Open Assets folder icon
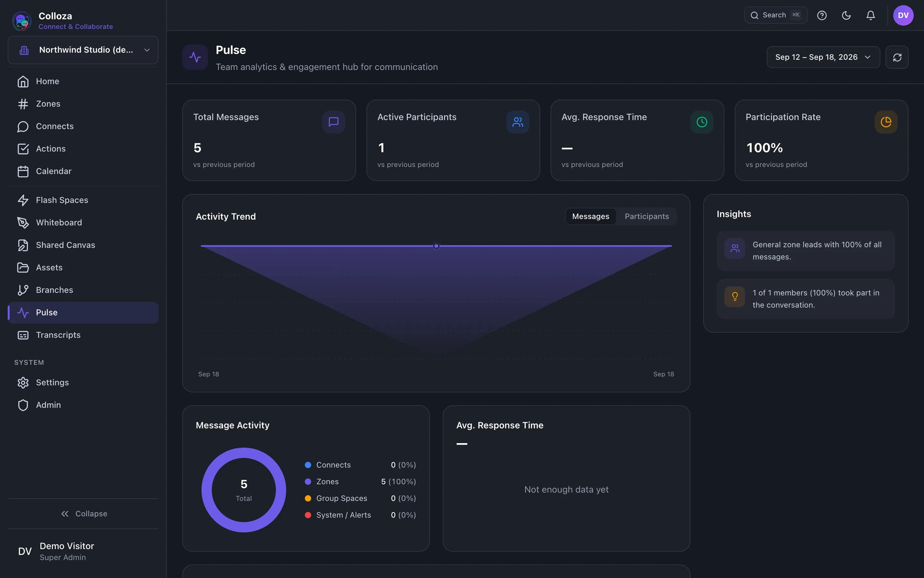The width and height of the screenshot is (924, 578). click(23, 267)
